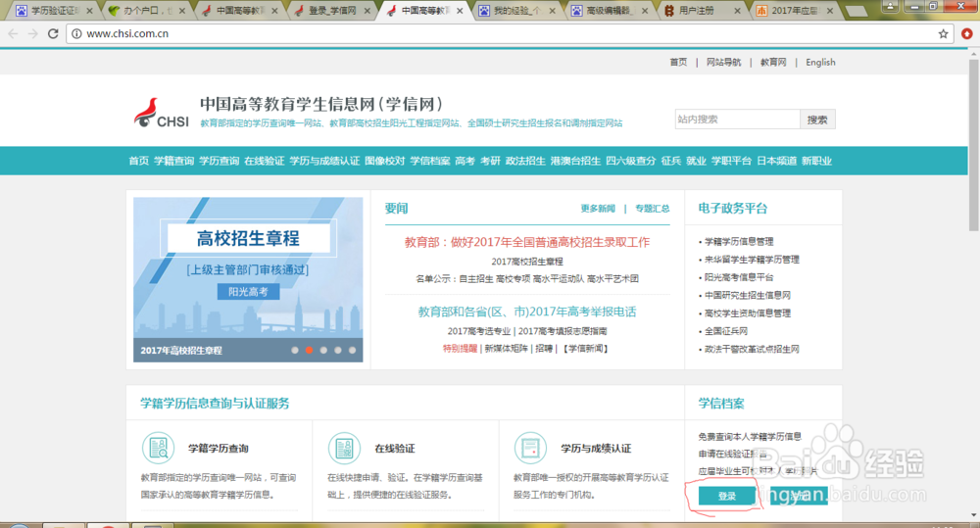Open 新职业 in the navigation bar
Viewport: 980px width, 528px height.
pyautogui.click(x=816, y=162)
